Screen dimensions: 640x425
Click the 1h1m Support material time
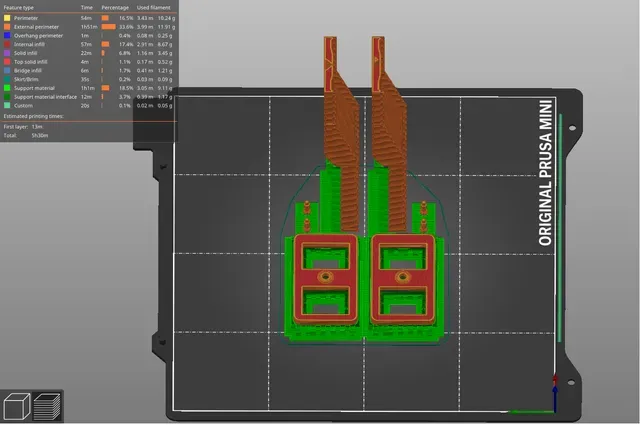(x=88, y=88)
